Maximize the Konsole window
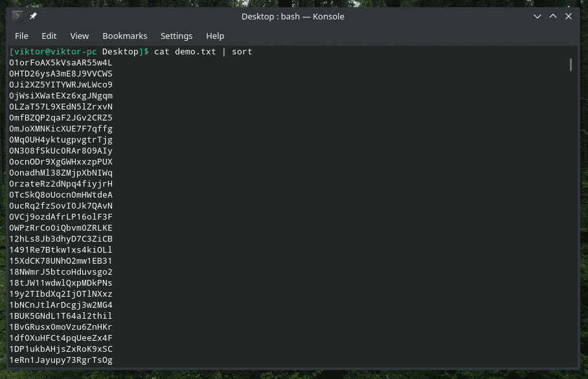This screenshot has height=379, width=588. tap(553, 16)
